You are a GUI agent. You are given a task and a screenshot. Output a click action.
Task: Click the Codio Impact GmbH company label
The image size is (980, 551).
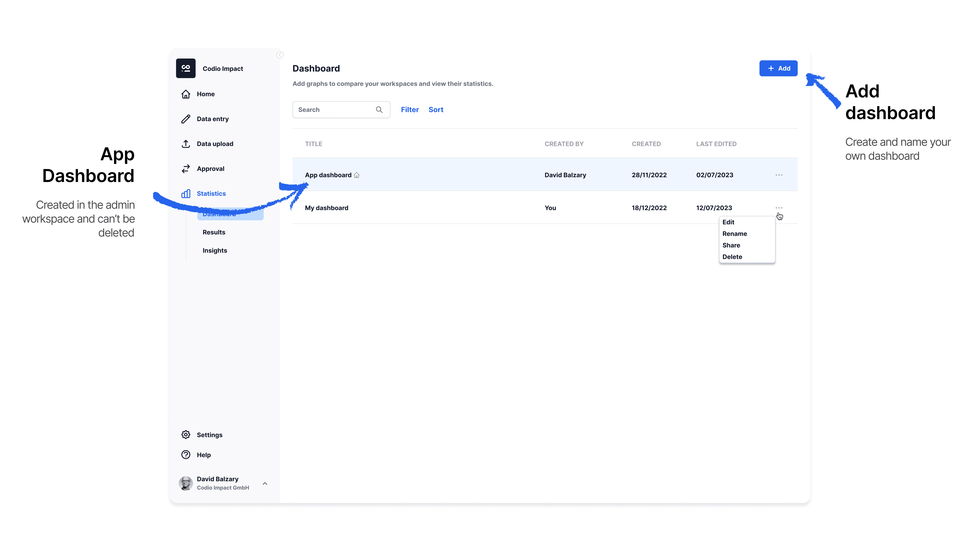pos(223,488)
